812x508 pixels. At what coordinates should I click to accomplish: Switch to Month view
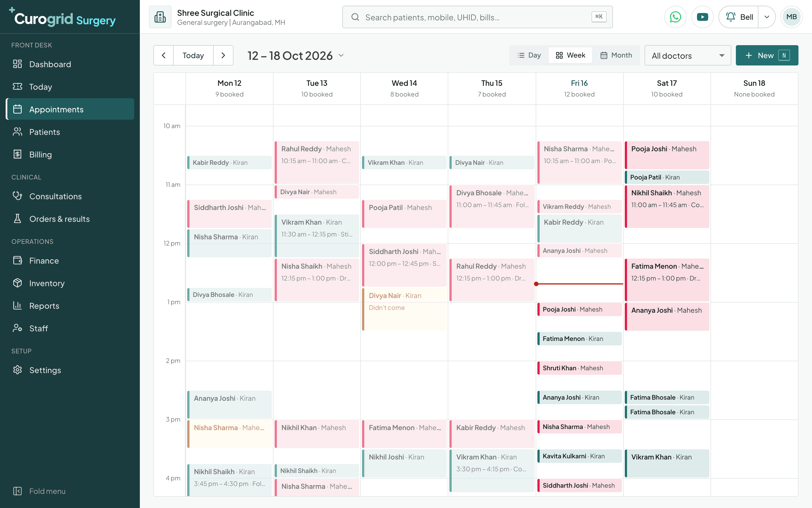[x=616, y=55]
